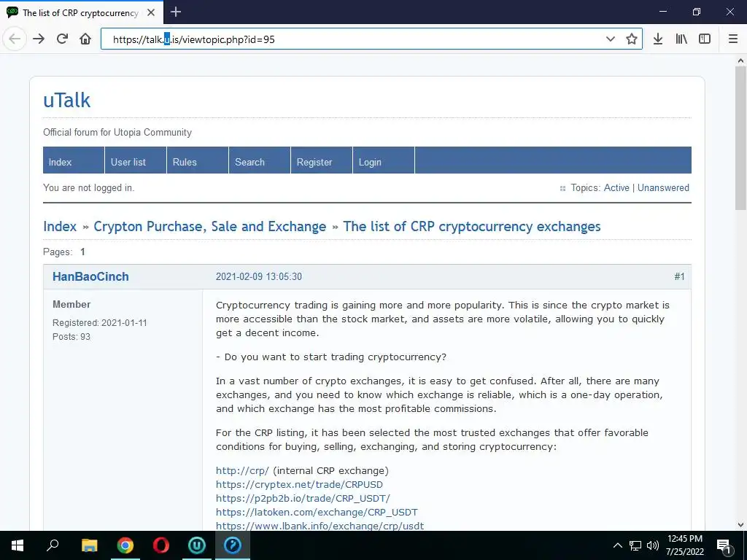Open the uTalk forum title link

click(x=66, y=100)
